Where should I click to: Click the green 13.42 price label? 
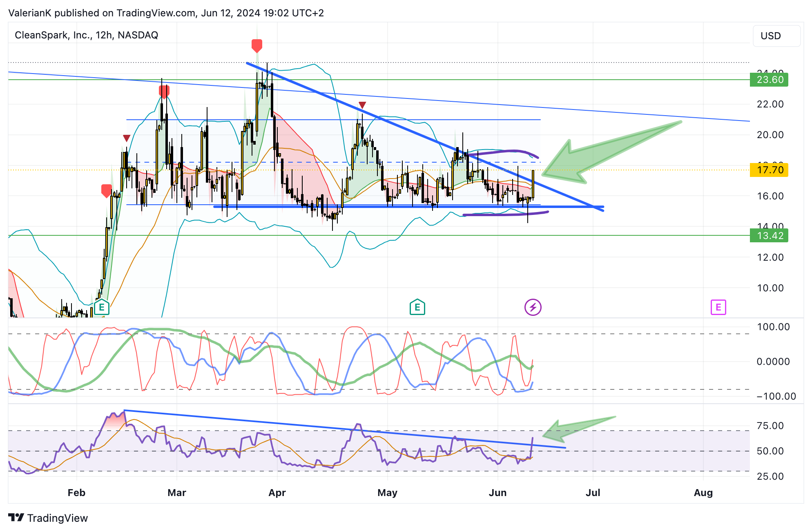click(x=769, y=236)
